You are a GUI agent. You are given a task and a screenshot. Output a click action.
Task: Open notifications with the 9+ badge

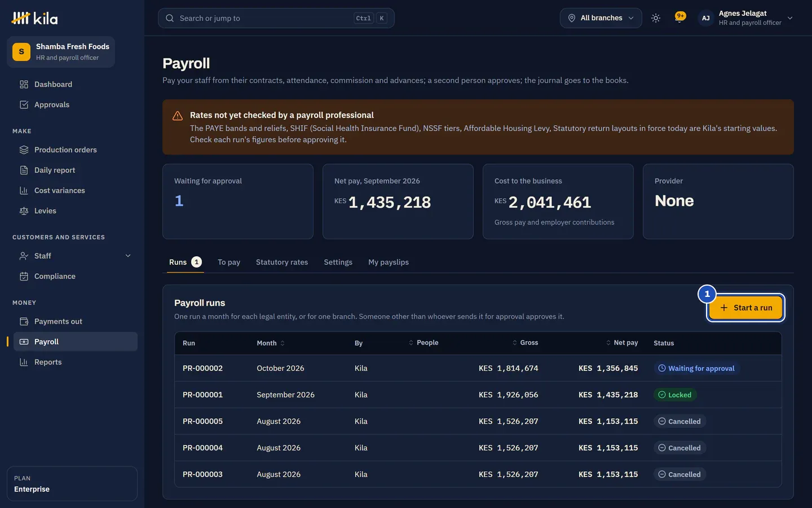(x=680, y=18)
